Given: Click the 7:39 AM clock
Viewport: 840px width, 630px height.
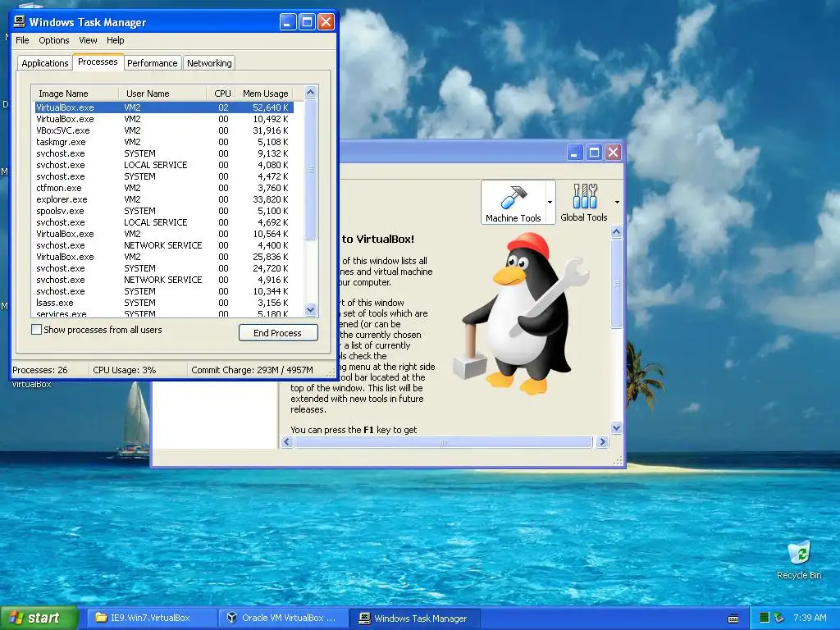Looking at the screenshot, I should tap(810, 618).
